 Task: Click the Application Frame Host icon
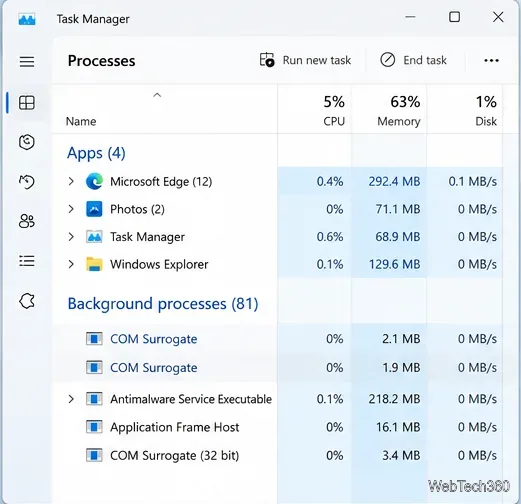[x=94, y=427]
